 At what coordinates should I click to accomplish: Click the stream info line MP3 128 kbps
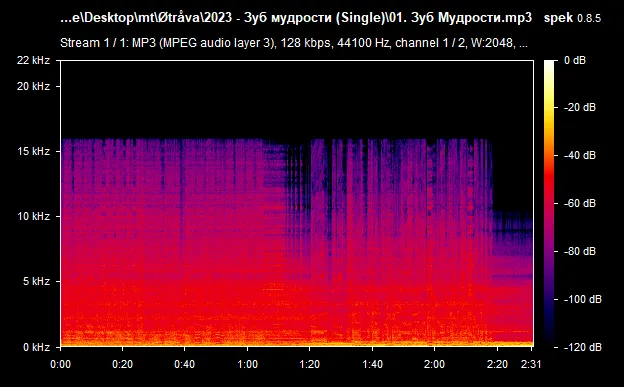click(x=294, y=43)
